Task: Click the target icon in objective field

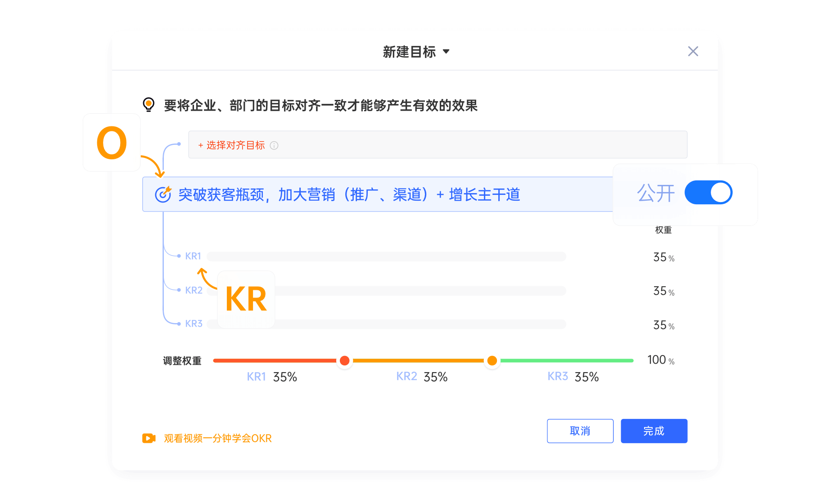Action: point(162,194)
